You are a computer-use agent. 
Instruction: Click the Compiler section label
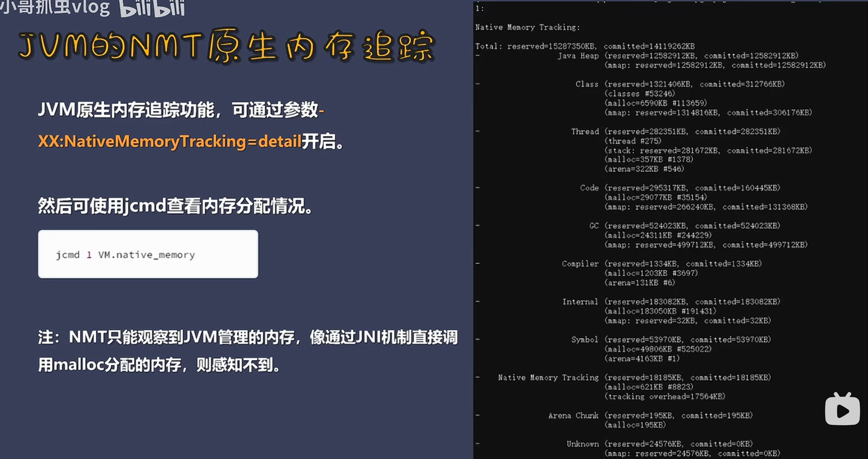[x=580, y=263]
